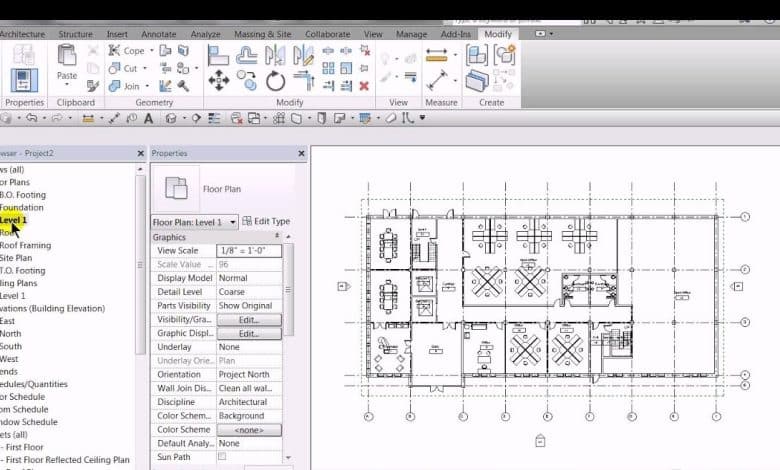Open the Detail Level Coarse dropdown

249,292
